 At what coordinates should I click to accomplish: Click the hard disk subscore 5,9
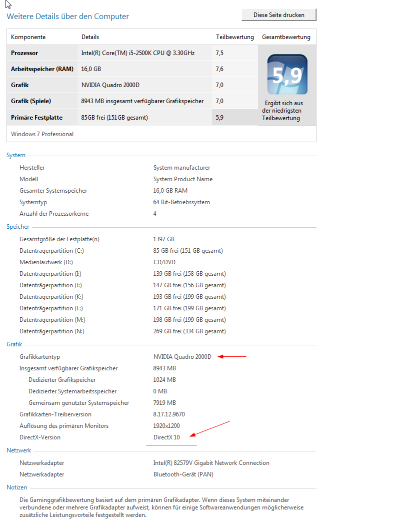219,118
